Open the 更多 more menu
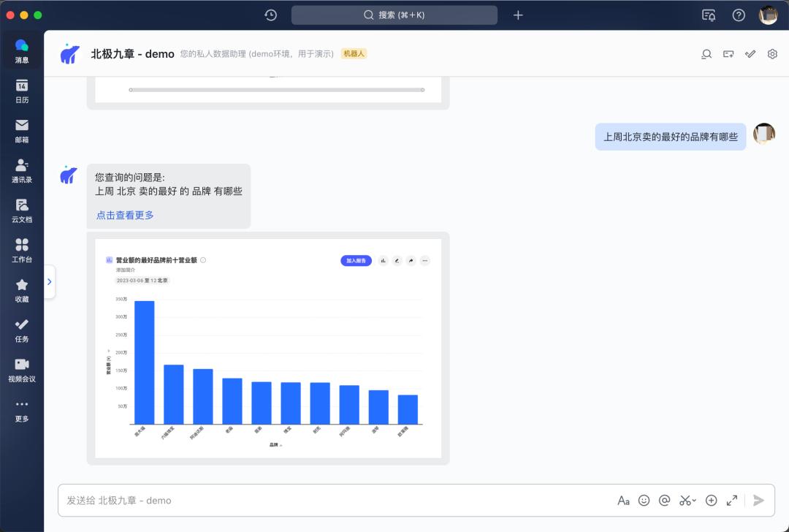The width and height of the screenshot is (789, 532). (22, 409)
